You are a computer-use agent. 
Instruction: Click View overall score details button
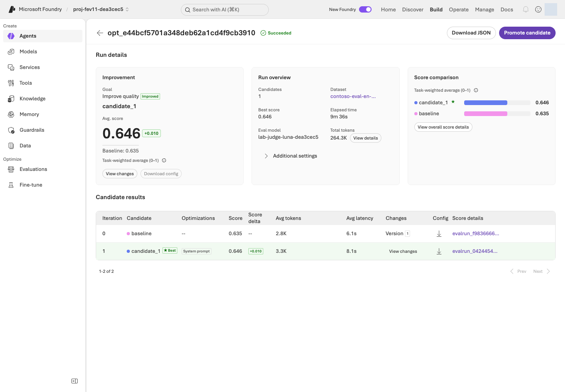point(443,127)
